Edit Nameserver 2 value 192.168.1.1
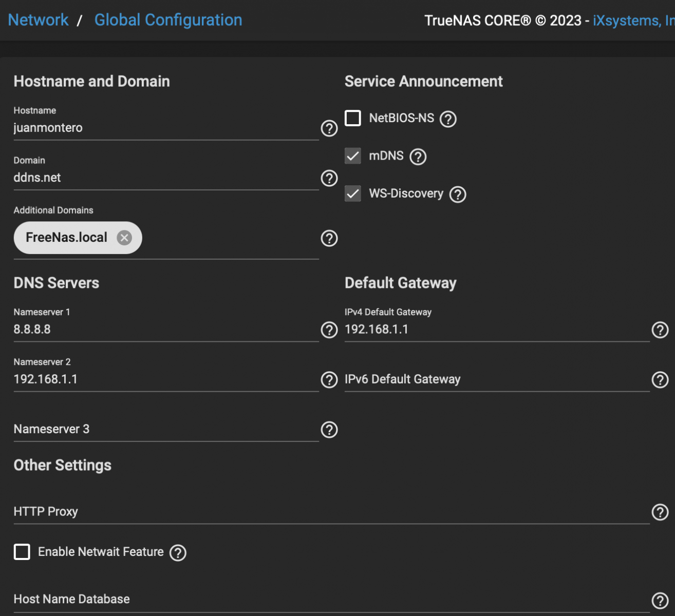This screenshot has width=675, height=616. [x=166, y=379]
